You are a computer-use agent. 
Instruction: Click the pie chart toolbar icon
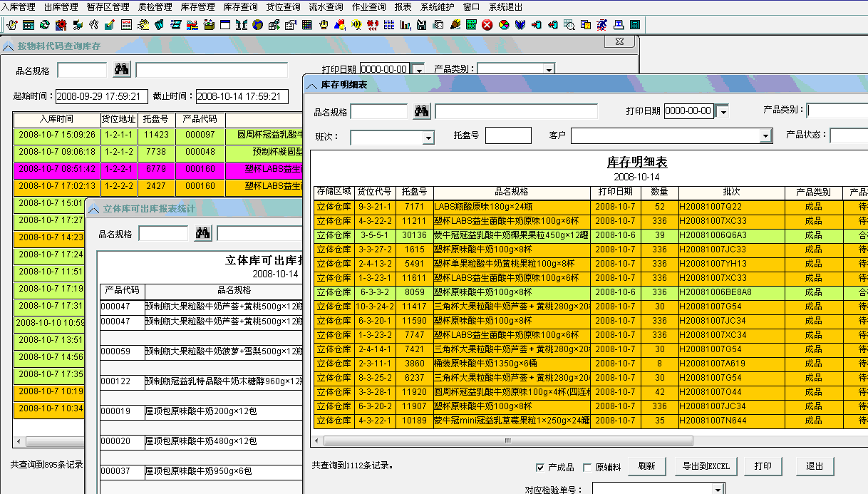[504, 25]
